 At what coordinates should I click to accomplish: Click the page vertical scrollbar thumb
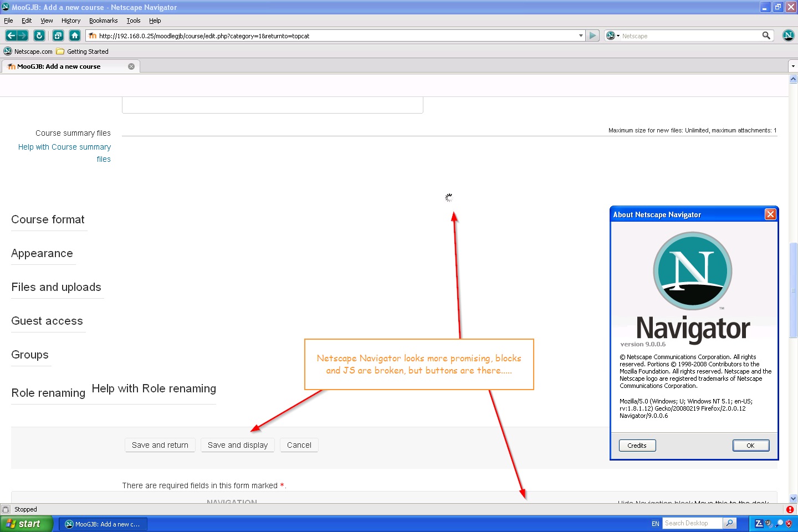(x=793, y=290)
